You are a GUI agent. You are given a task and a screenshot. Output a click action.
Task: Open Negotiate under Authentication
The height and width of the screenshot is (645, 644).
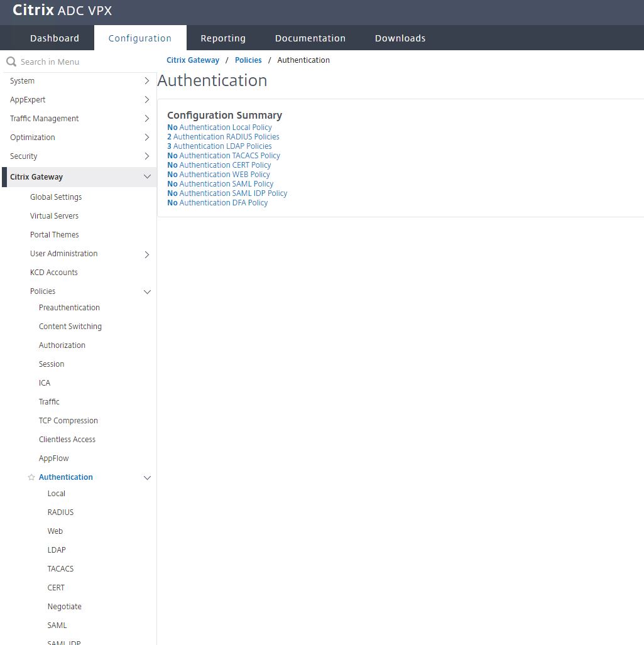pyautogui.click(x=65, y=607)
